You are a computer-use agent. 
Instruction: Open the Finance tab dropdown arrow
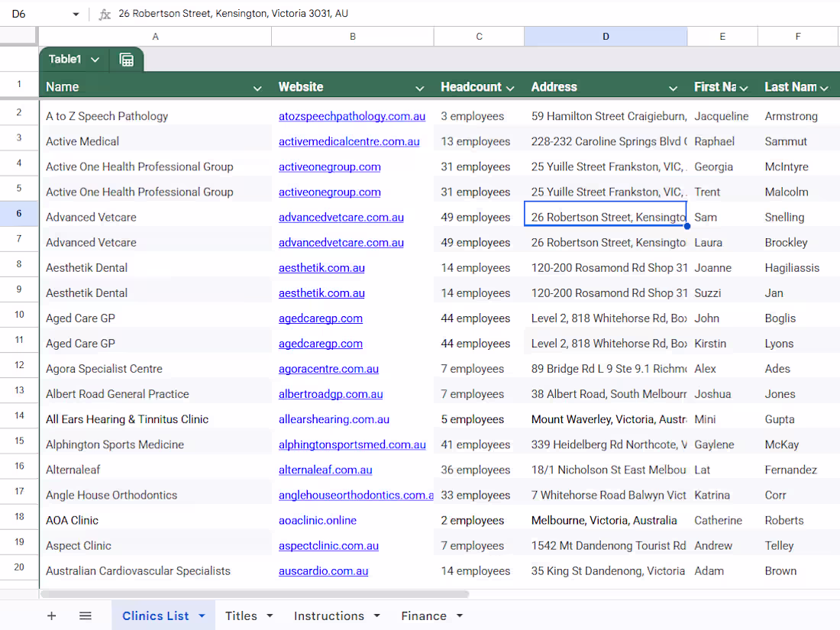(x=459, y=615)
